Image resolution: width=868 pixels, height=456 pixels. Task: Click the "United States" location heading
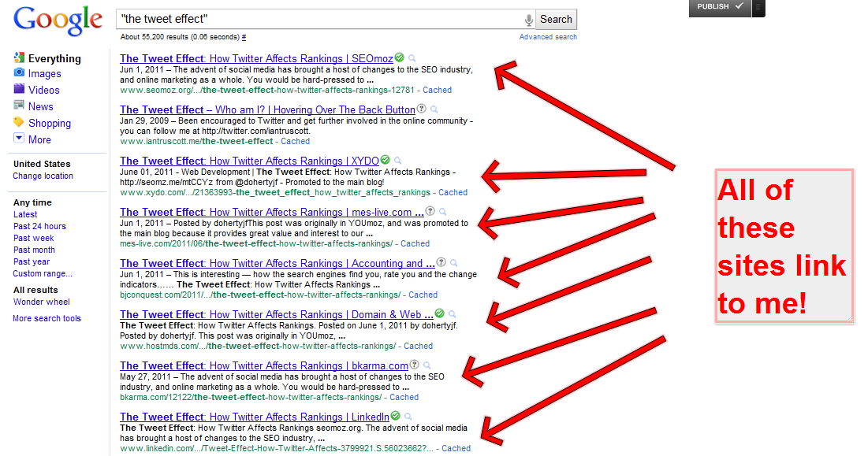[x=42, y=164]
